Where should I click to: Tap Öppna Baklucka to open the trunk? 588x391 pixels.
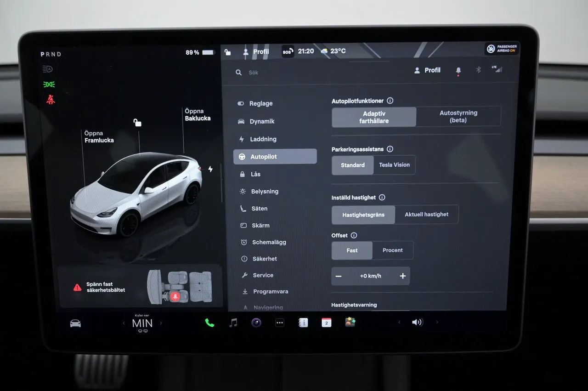198,115
